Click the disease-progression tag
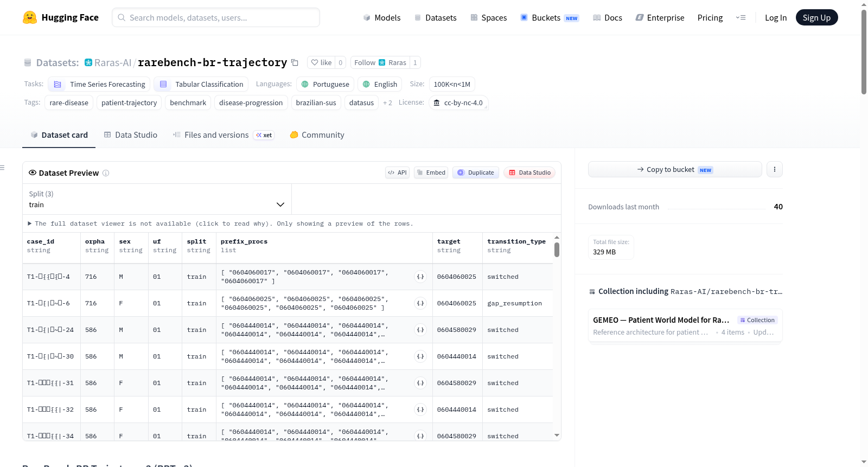The width and height of the screenshot is (868, 467). 251,103
